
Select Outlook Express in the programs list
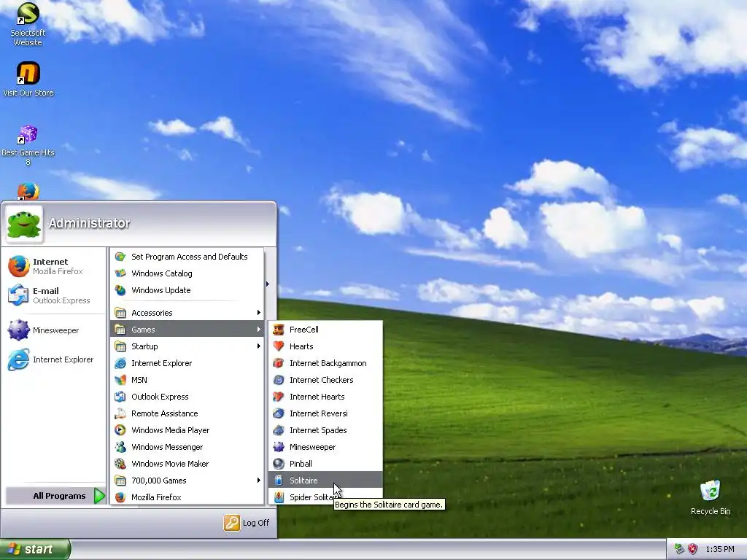coord(187,397)
